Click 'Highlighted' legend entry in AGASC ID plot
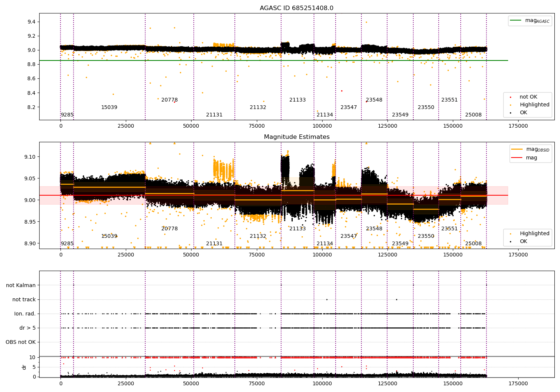560x392 pixels. [535, 105]
